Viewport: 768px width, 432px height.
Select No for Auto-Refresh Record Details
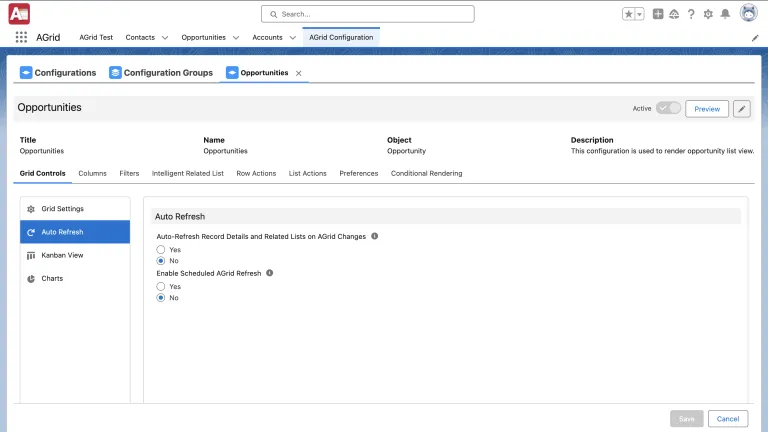[161, 261]
